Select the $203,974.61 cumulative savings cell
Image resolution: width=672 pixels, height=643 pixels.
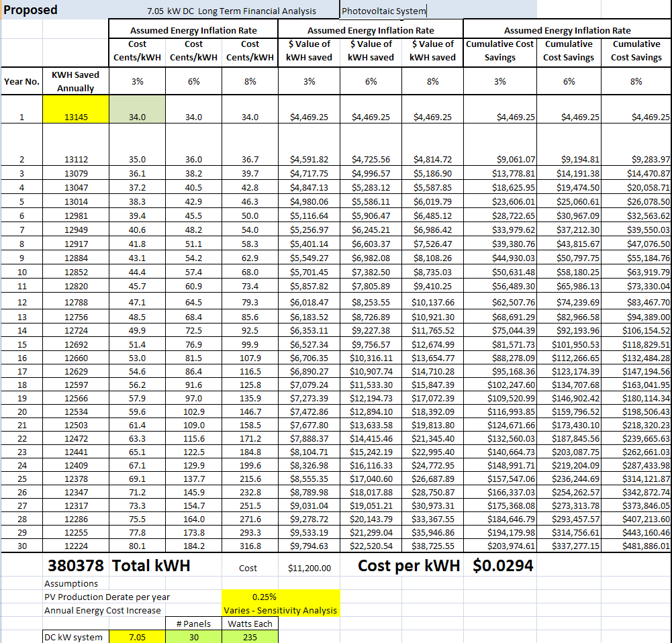point(499,546)
